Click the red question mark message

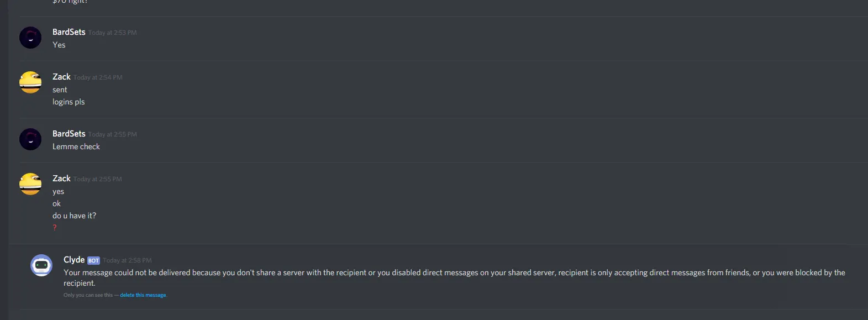[x=55, y=228]
